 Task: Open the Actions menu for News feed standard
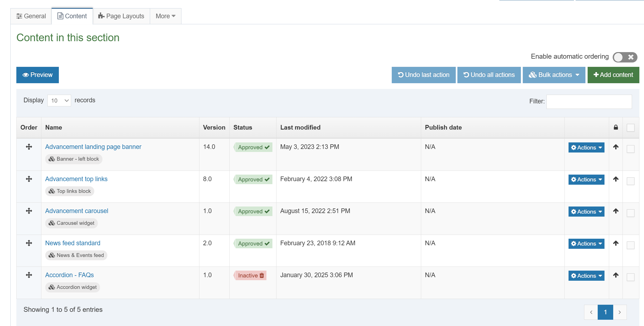[x=586, y=244]
